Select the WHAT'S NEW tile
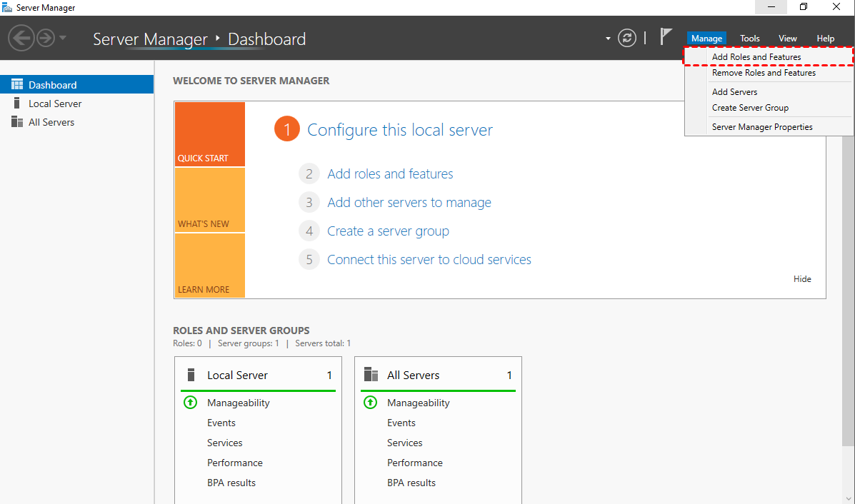 pyautogui.click(x=209, y=201)
